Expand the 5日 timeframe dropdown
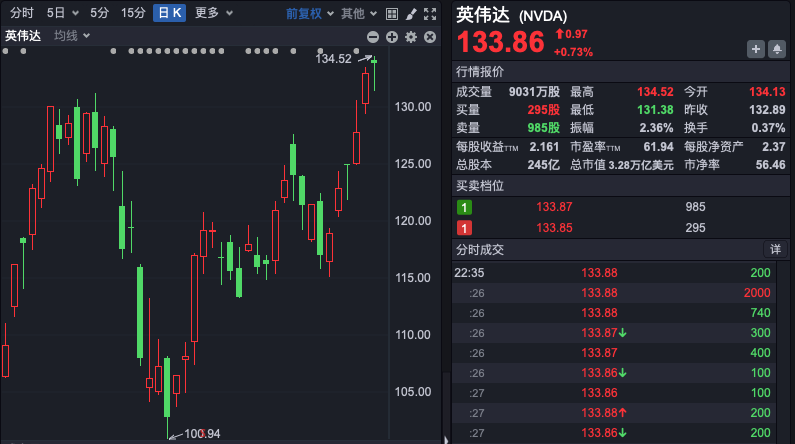Screen dimensions: 795x444 pos(60,13)
